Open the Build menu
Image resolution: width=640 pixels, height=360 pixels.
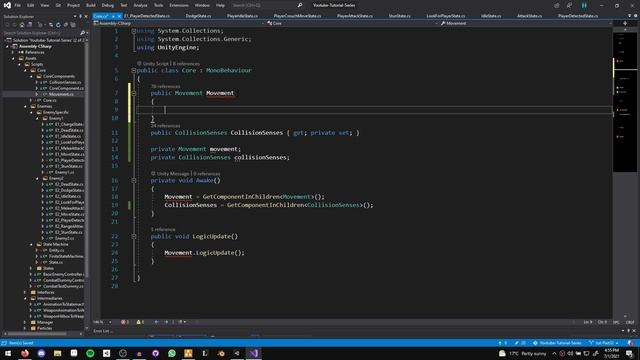91,5
